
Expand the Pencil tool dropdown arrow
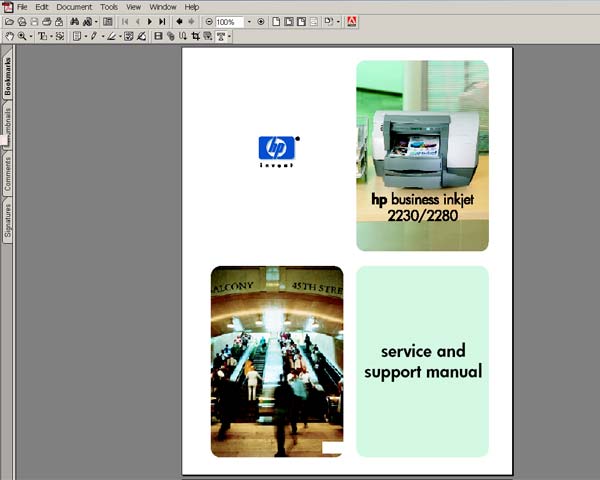click(103, 37)
